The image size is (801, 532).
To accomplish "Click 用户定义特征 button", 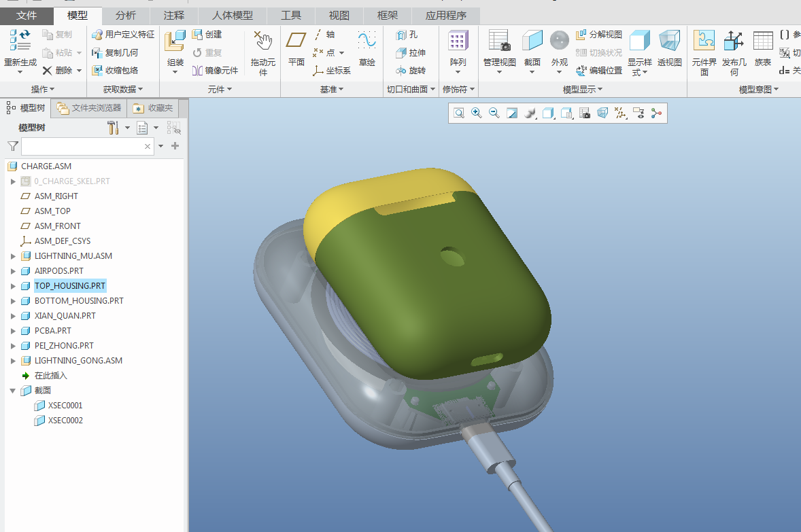I will pos(122,35).
